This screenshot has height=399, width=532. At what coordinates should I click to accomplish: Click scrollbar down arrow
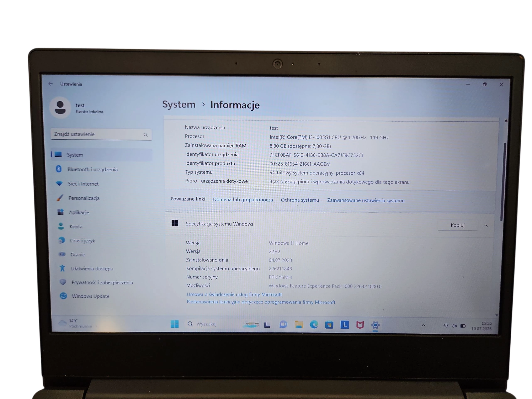(x=497, y=315)
